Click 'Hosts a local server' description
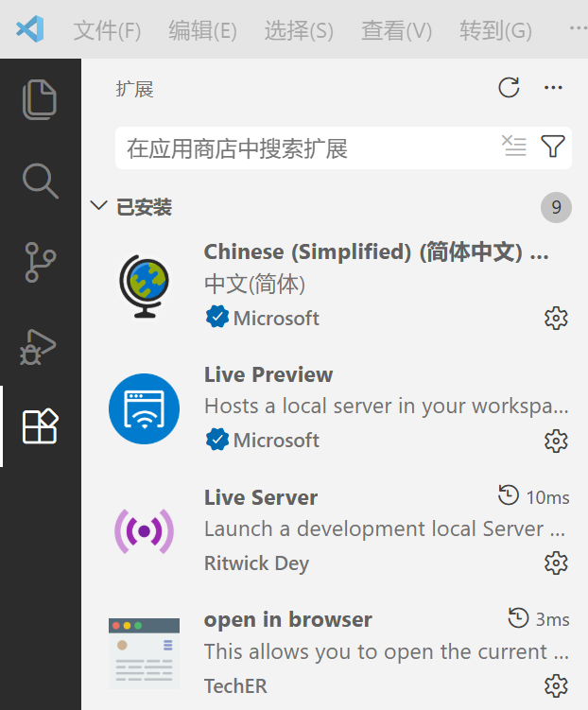The height and width of the screenshot is (710, 588). coord(386,407)
